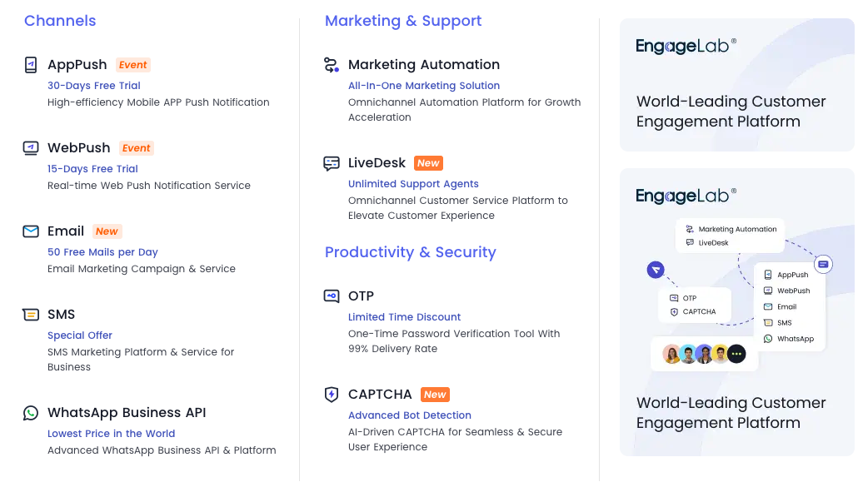Click the Marketing Automation icon
The width and height of the screenshot is (868, 492).
[x=332, y=65]
